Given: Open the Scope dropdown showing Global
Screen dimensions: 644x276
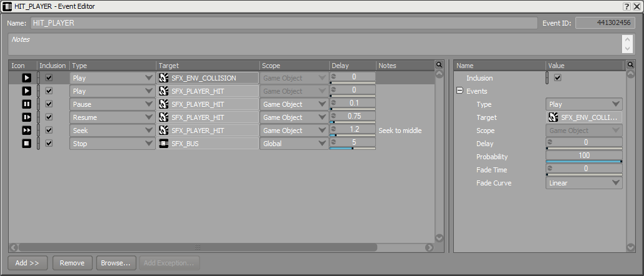Looking at the screenshot, I should coord(294,144).
